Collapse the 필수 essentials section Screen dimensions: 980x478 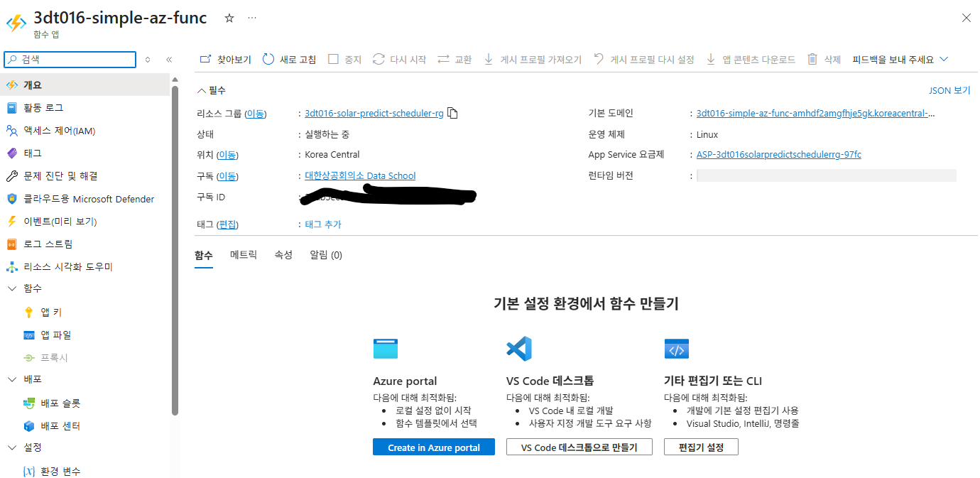point(212,91)
